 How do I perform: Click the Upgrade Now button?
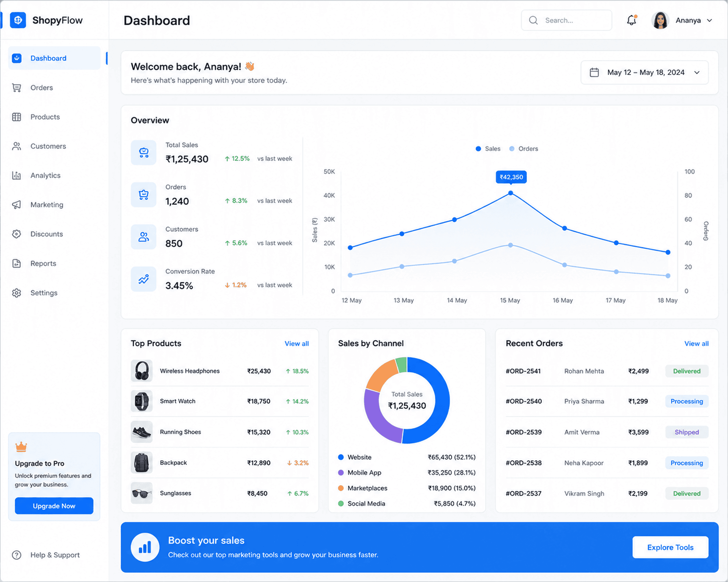tap(54, 506)
